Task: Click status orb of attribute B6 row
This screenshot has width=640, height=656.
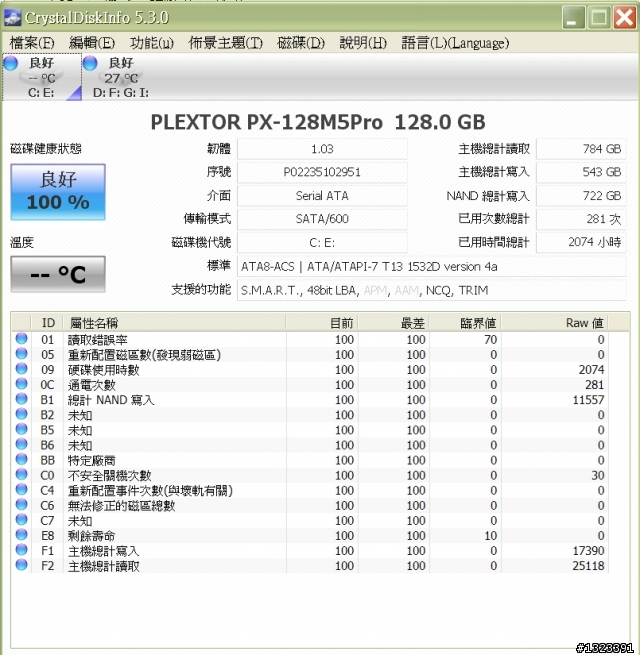Action: click(21, 444)
